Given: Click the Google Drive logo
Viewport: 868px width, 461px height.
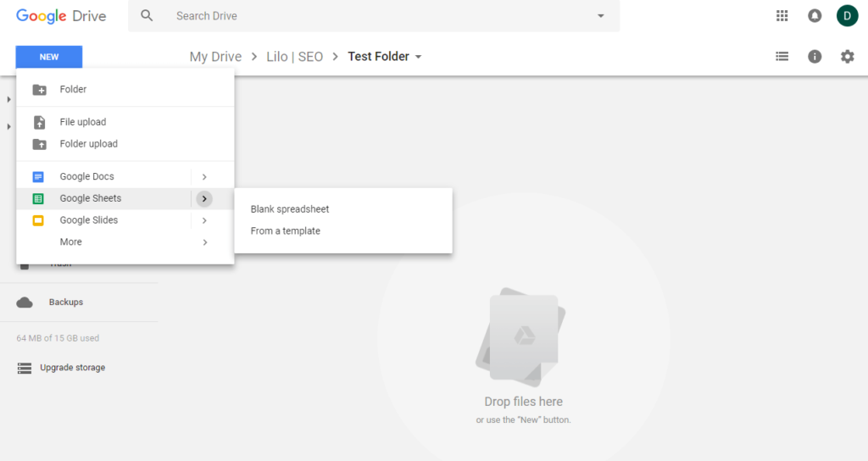Looking at the screenshot, I should [x=61, y=16].
